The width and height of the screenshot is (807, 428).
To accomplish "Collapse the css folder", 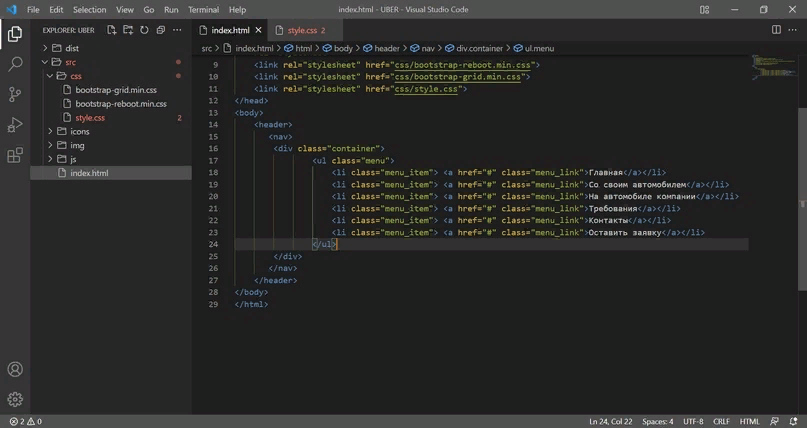I will (x=50, y=76).
